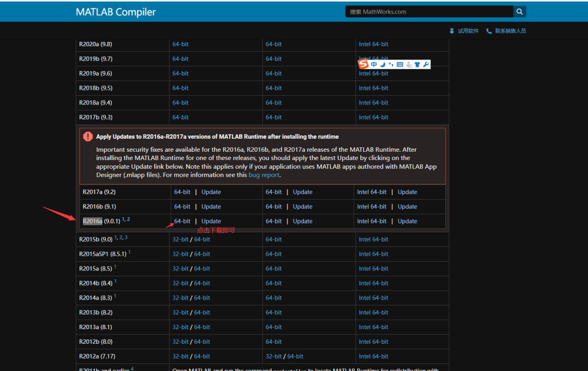Open footnote 3 beside R2015b (9.0)
The image size is (588, 371).
point(126,237)
